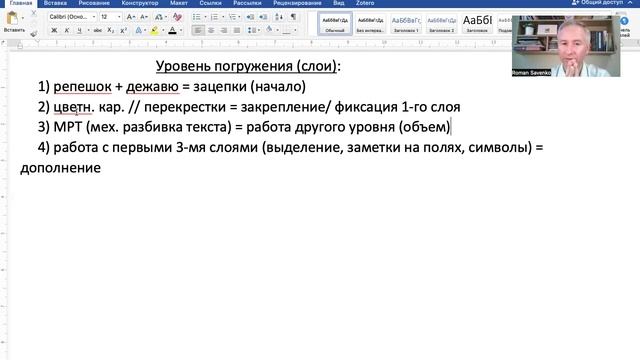
Task: Toggle underline (Ч) formatting
Action: coord(79,30)
